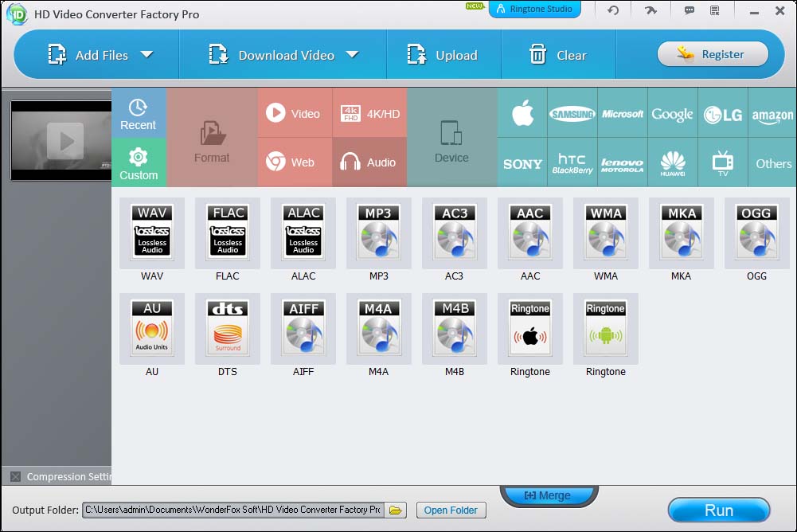Open the Download Video dropdown menu

coord(350,54)
